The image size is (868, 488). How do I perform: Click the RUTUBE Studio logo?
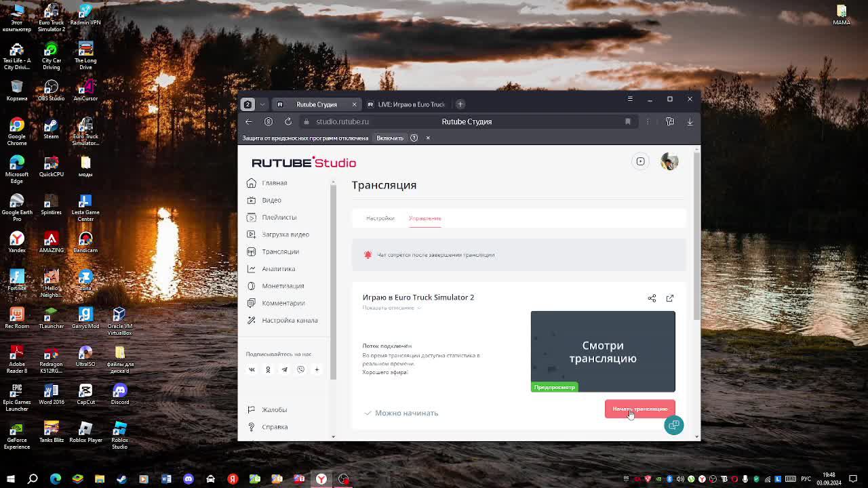point(304,162)
